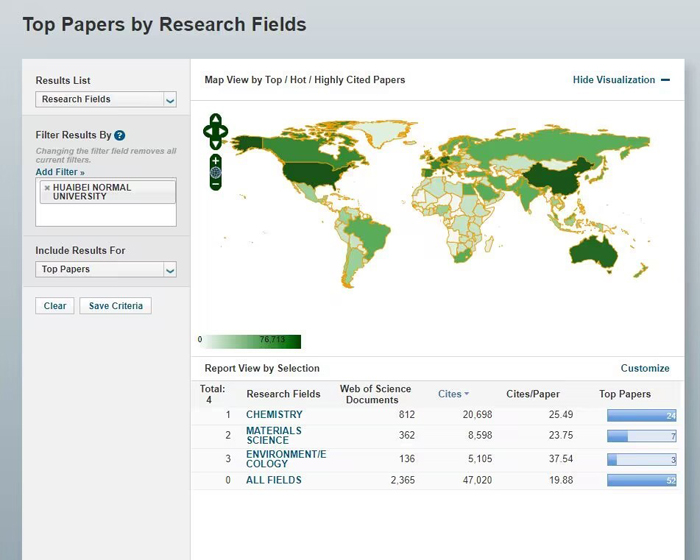
Task: Pan the map down with the arrow control
Action: point(215,141)
